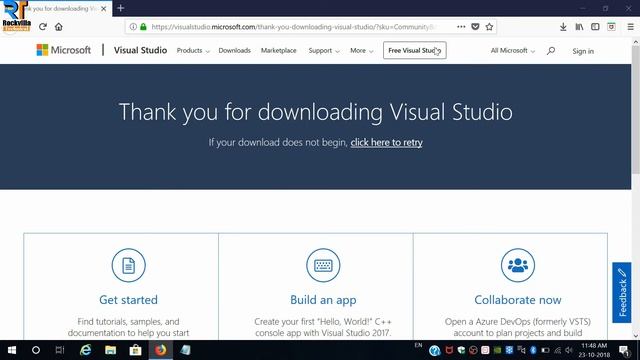Launch Internet Explorer from the taskbar
Screen dimensions: 640x360
tap(85, 350)
